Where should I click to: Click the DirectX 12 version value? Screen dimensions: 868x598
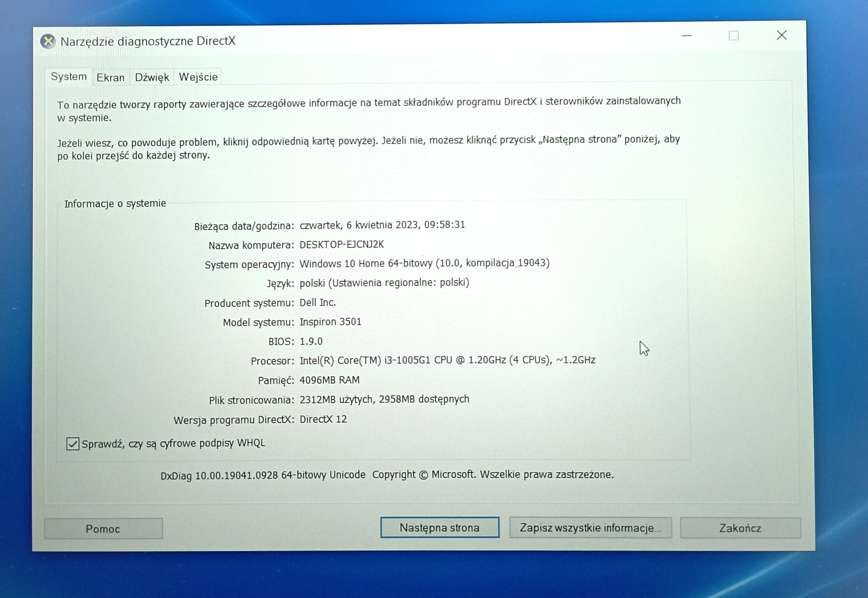[323, 419]
